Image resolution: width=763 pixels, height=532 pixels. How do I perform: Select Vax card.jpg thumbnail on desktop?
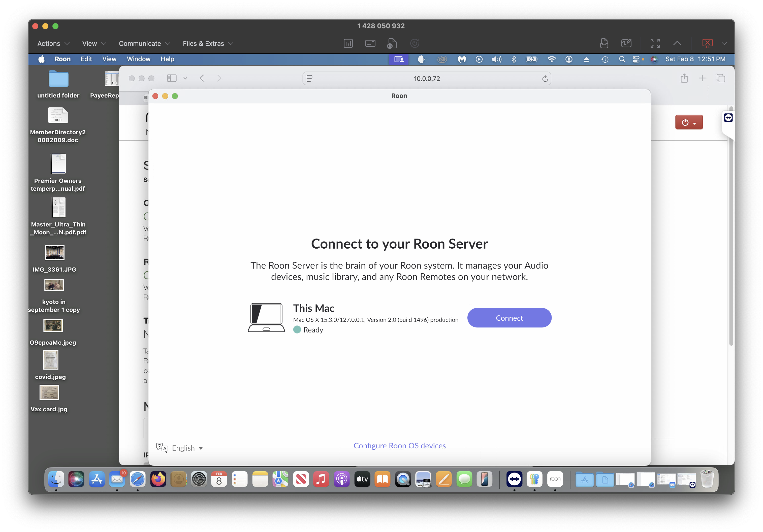49,392
